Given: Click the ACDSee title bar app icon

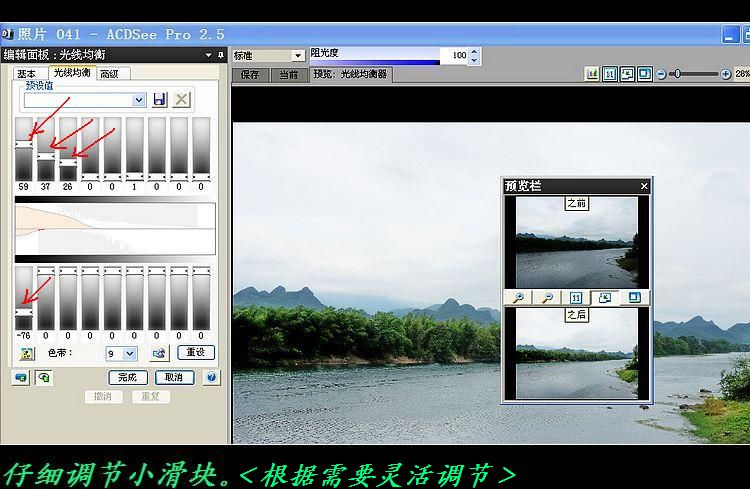Looking at the screenshot, I should 7,34.
